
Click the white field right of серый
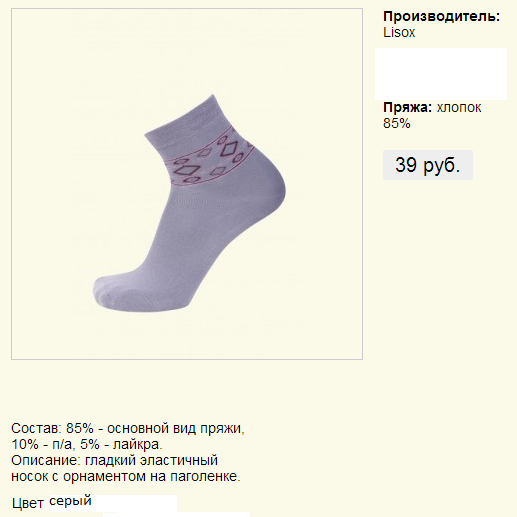tap(134, 503)
